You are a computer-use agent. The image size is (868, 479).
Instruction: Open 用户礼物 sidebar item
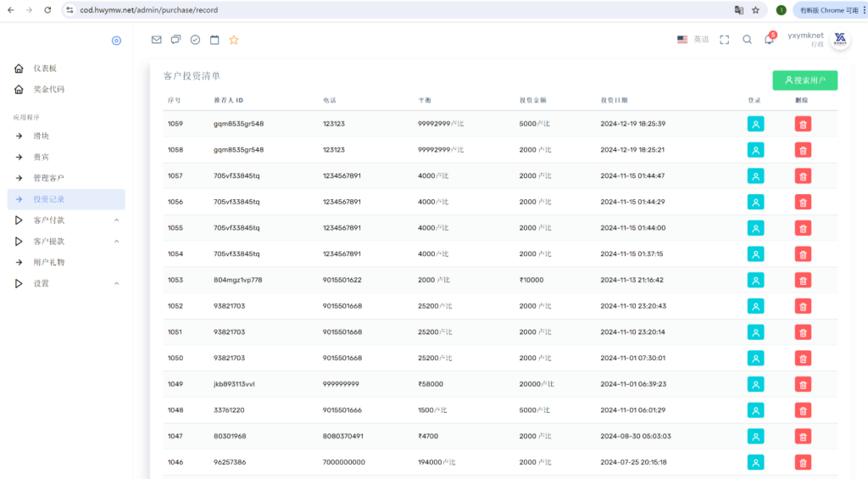click(x=66, y=263)
